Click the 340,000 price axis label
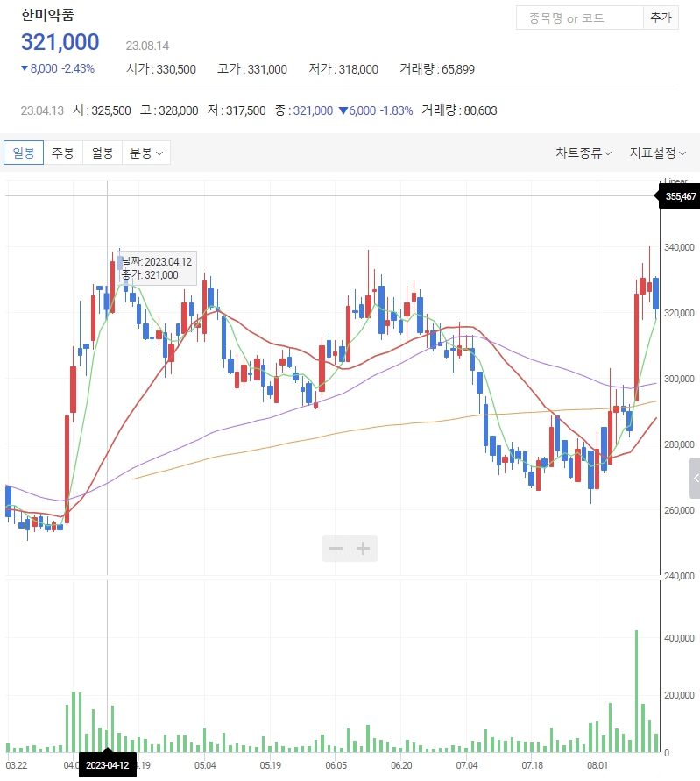The height and width of the screenshot is (781, 700). (x=679, y=247)
